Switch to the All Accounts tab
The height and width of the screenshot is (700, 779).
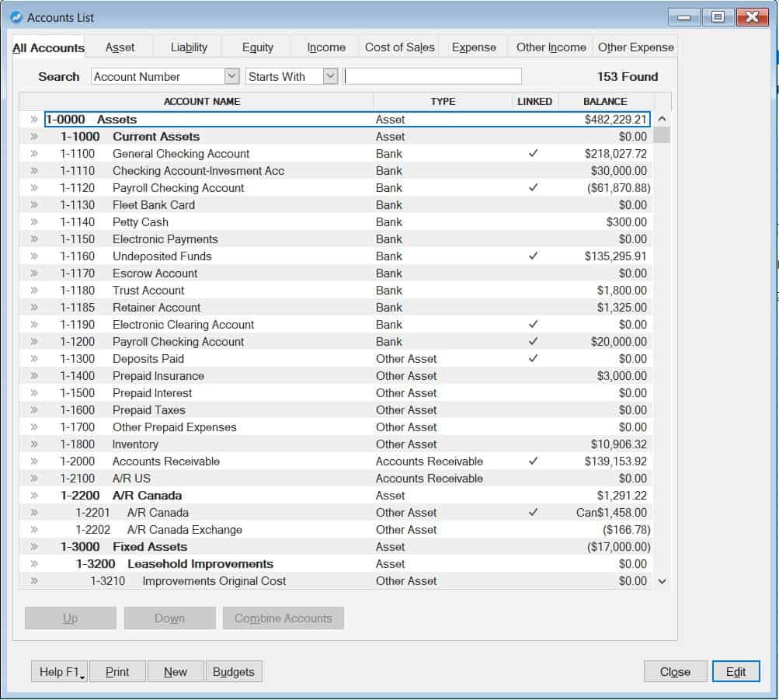pyautogui.click(x=49, y=47)
